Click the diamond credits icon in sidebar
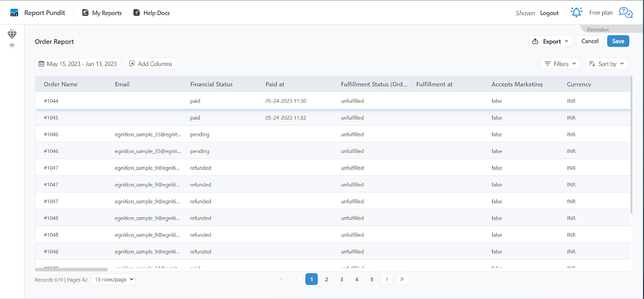Image resolution: width=644 pixels, height=299 pixels. click(x=12, y=34)
